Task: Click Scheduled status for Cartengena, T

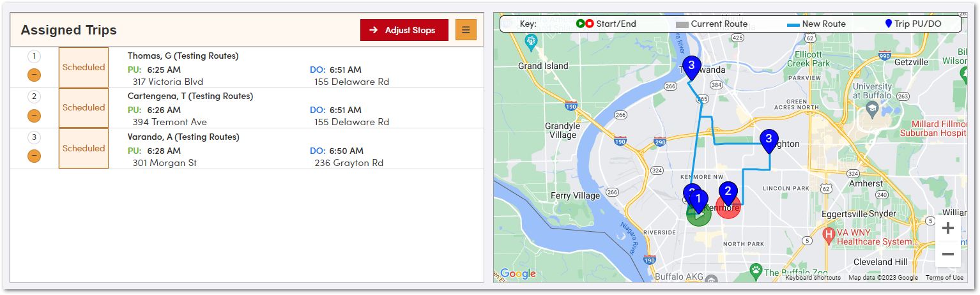Action: [x=84, y=107]
